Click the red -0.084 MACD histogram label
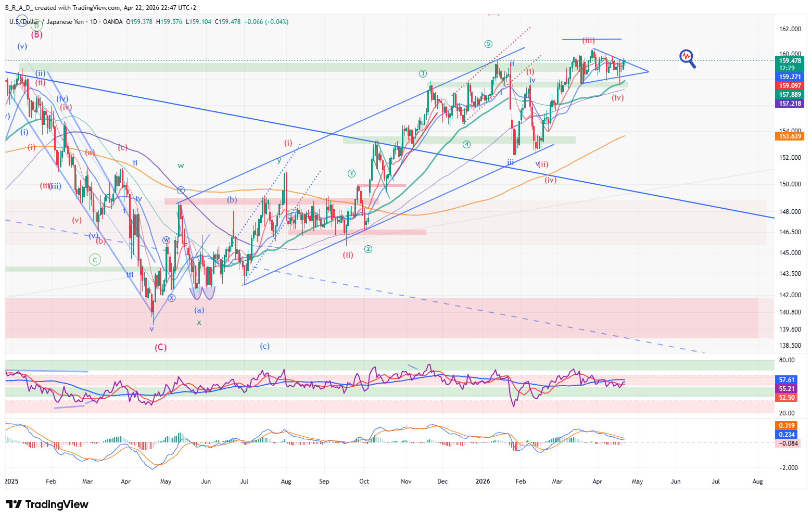The image size is (812, 520). tap(790, 443)
